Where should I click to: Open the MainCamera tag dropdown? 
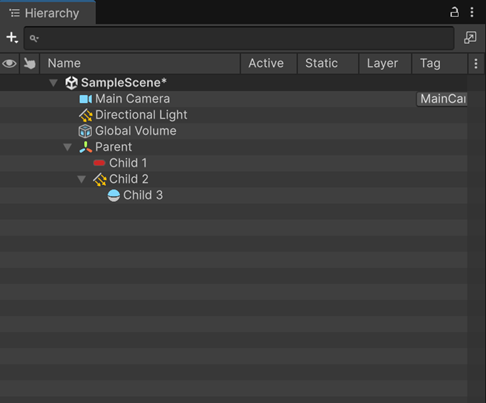click(442, 99)
